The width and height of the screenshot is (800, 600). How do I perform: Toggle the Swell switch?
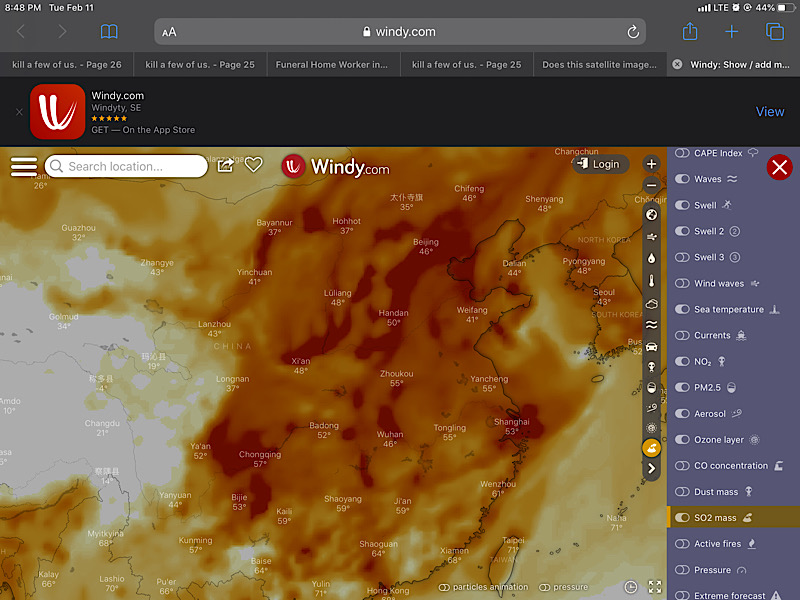click(682, 205)
